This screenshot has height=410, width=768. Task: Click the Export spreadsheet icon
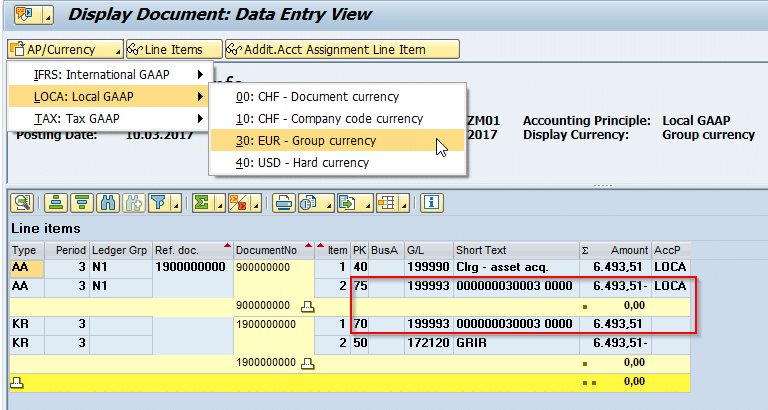(x=347, y=203)
